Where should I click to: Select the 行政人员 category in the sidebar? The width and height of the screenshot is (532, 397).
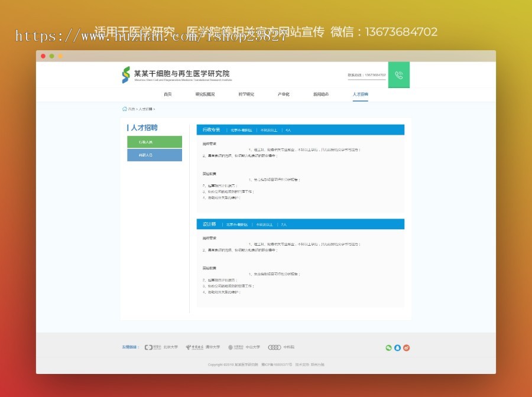click(x=154, y=142)
